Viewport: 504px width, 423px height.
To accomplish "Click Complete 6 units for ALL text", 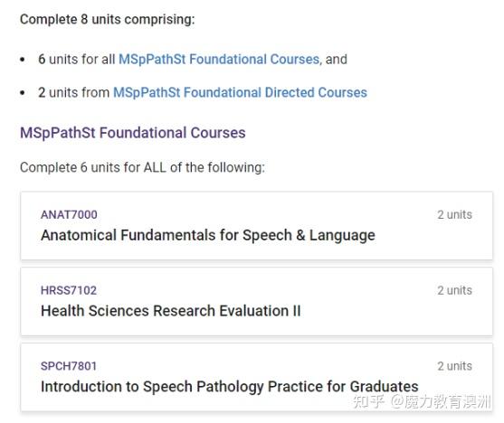I will 142,167.
